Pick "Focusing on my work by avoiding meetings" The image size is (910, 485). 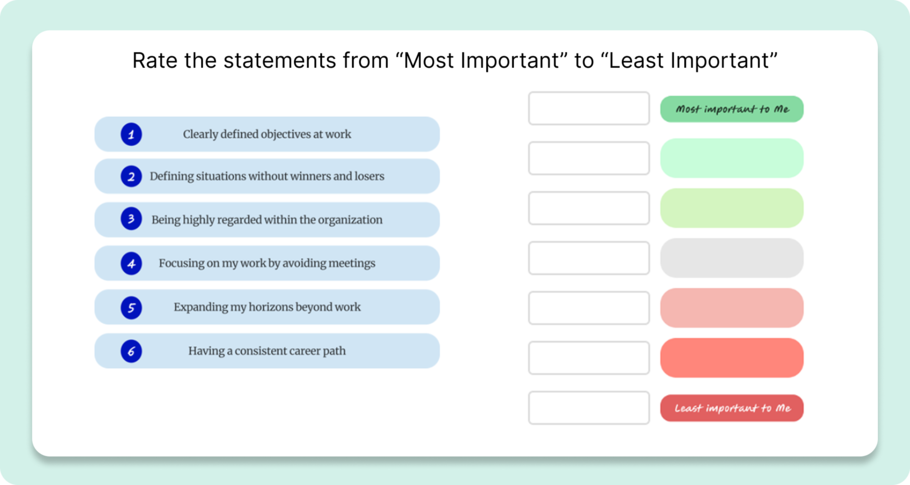(267, 264)
